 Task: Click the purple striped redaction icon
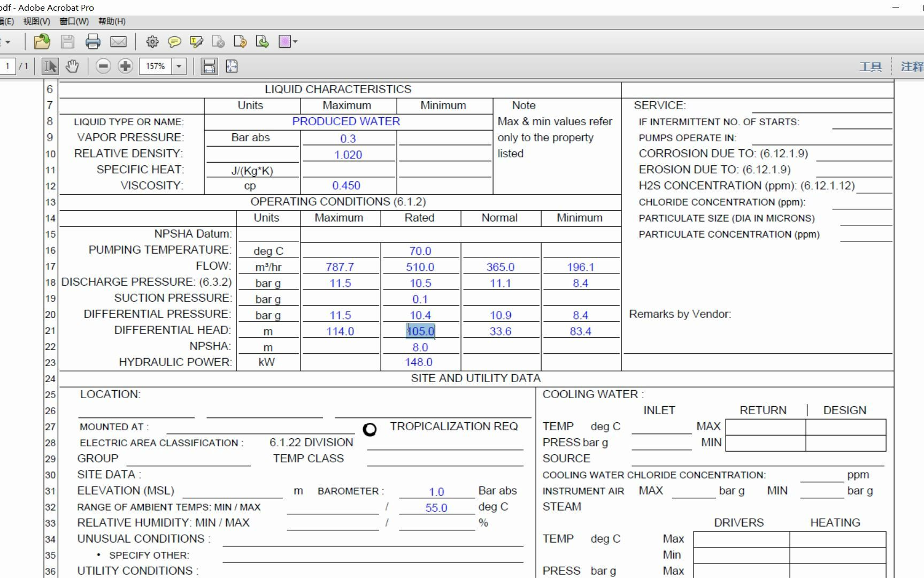(x=284, y=42)
